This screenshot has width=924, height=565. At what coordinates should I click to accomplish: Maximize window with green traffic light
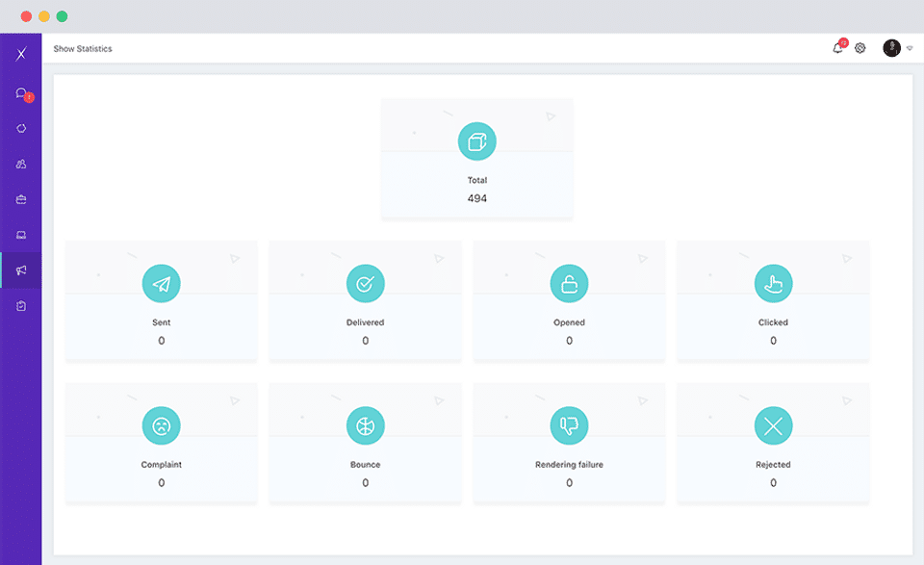click(x=62, y=16)
